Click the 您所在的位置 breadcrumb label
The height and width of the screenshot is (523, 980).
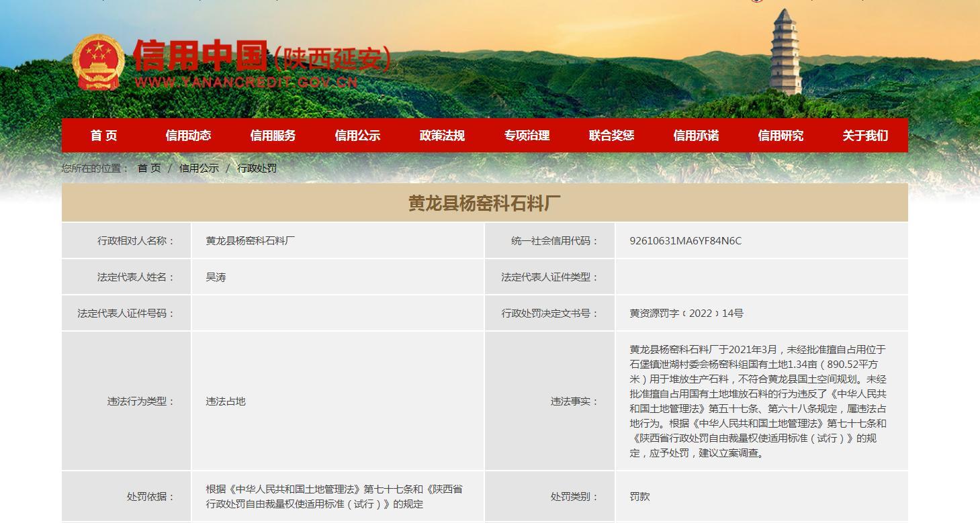click(95, 169)
